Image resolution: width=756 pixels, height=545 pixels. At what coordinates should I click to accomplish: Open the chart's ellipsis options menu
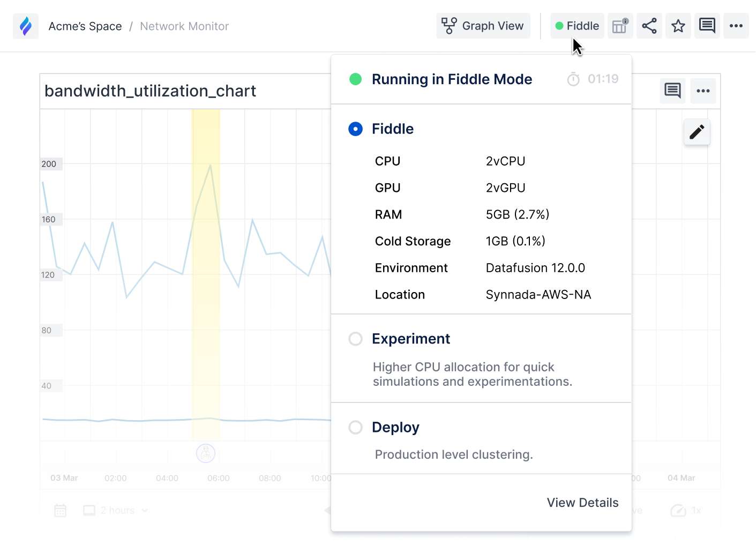[x=703, y=91]
